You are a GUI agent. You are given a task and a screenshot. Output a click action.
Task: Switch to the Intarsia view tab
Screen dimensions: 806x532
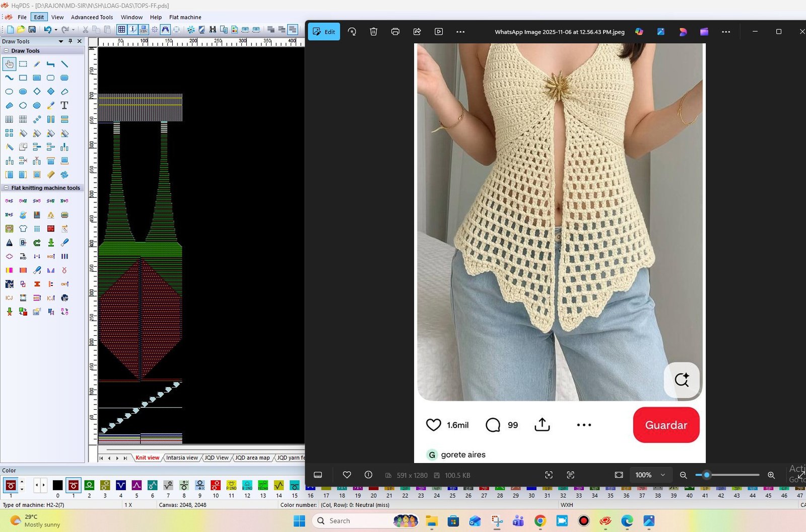(x=181, y=458)
